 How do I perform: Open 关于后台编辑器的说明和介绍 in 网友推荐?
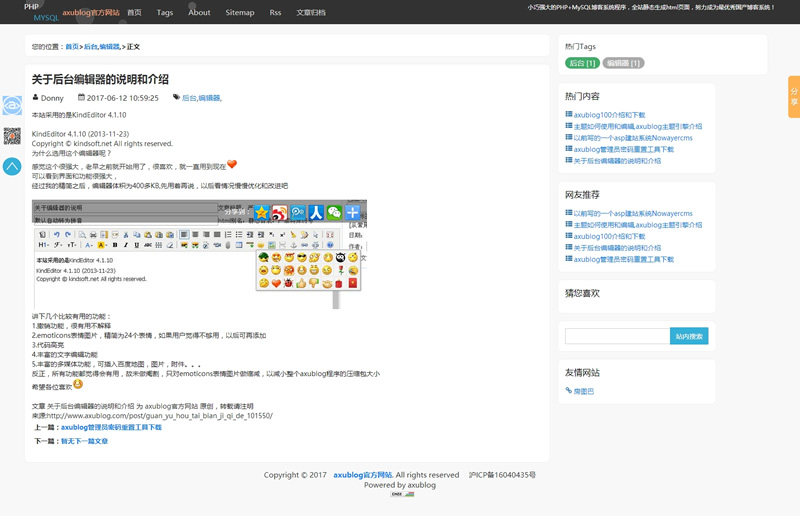pyautogui.click(x=617, y=248)
